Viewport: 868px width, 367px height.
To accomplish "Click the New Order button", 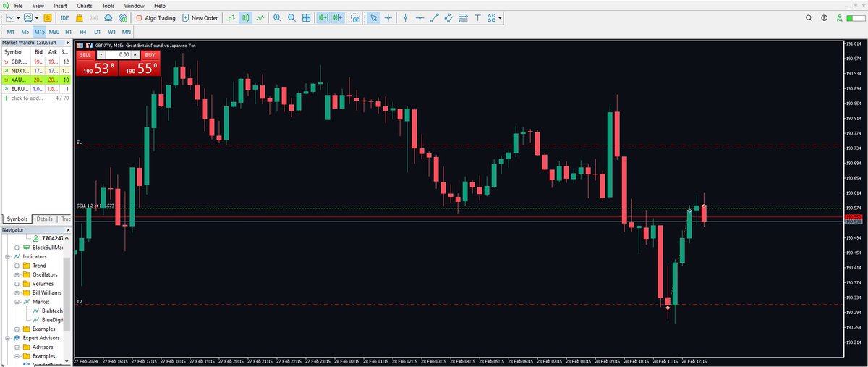I will (200, 17).
